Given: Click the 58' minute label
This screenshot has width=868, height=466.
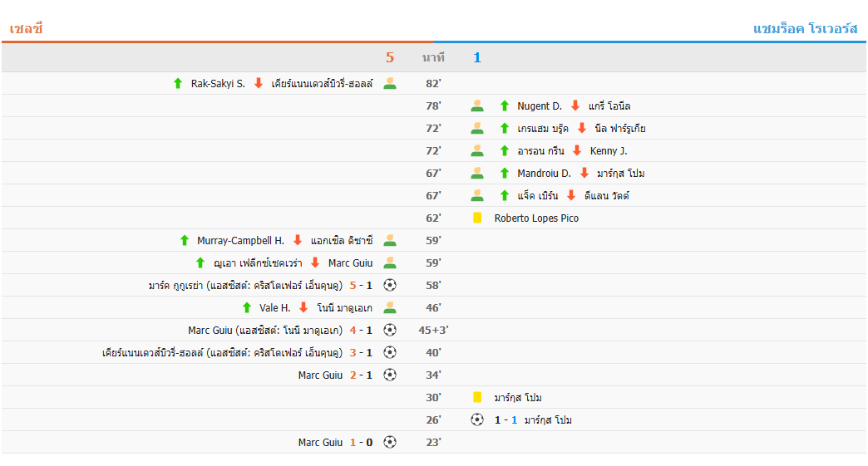Looking at the screenshot, I should 433,285.
